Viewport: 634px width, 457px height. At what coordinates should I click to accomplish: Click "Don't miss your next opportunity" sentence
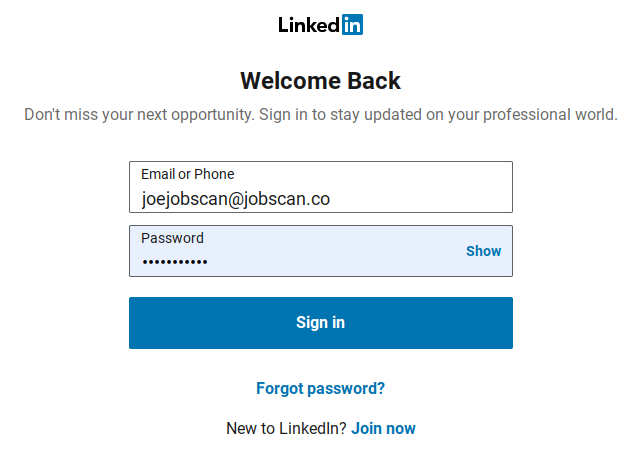139,114
